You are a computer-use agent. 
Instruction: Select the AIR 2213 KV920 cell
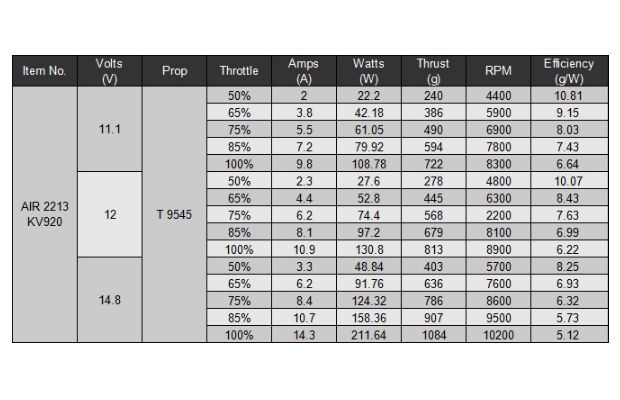click(x=45, y=214)
